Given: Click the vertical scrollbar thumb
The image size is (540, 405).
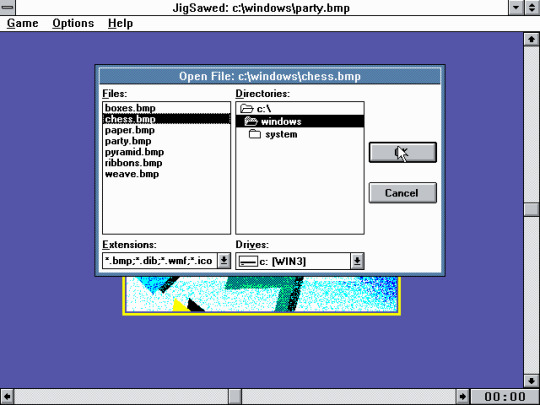Looking at the screenshot, I should click(531, 209).
